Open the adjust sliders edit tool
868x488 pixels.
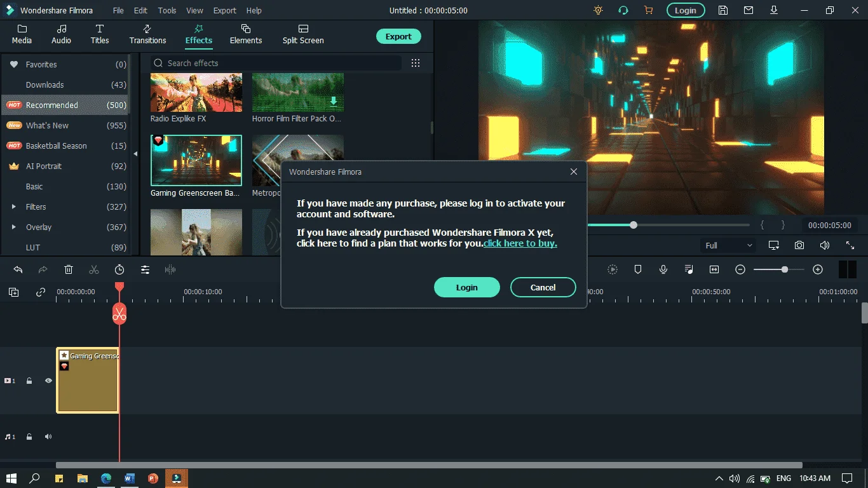tap(145, 269)
